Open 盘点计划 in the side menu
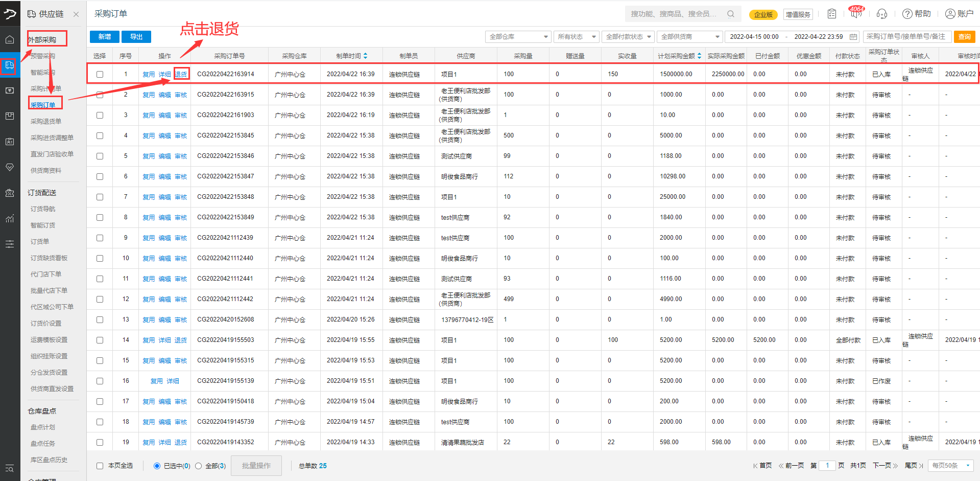The width and height of the screenshot is (980, 481). [x=43, y=427]
